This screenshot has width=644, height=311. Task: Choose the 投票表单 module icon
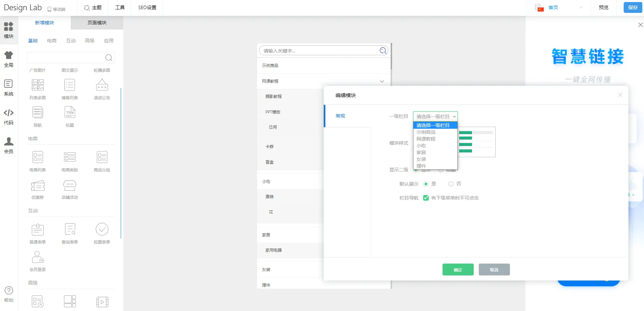pos(102,229)
